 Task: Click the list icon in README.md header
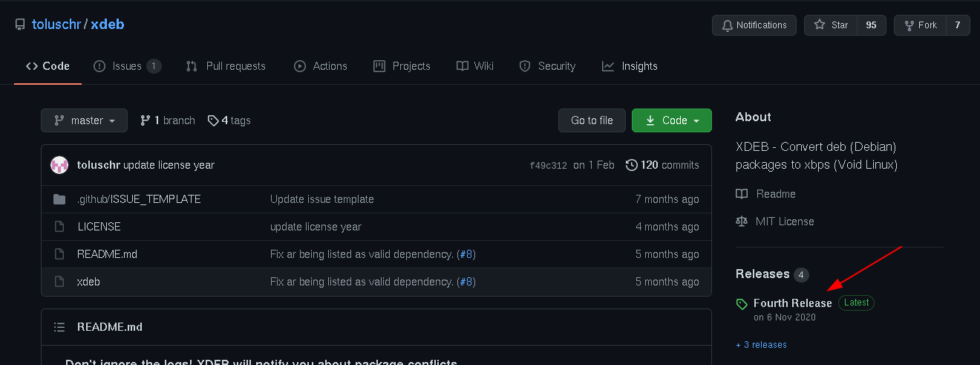pos(59,327)
